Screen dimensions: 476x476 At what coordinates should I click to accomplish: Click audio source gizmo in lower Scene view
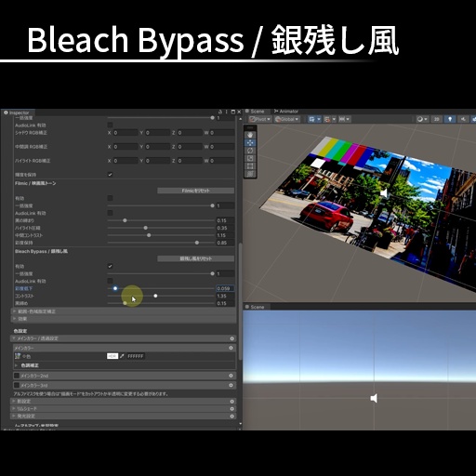(374, 398)
